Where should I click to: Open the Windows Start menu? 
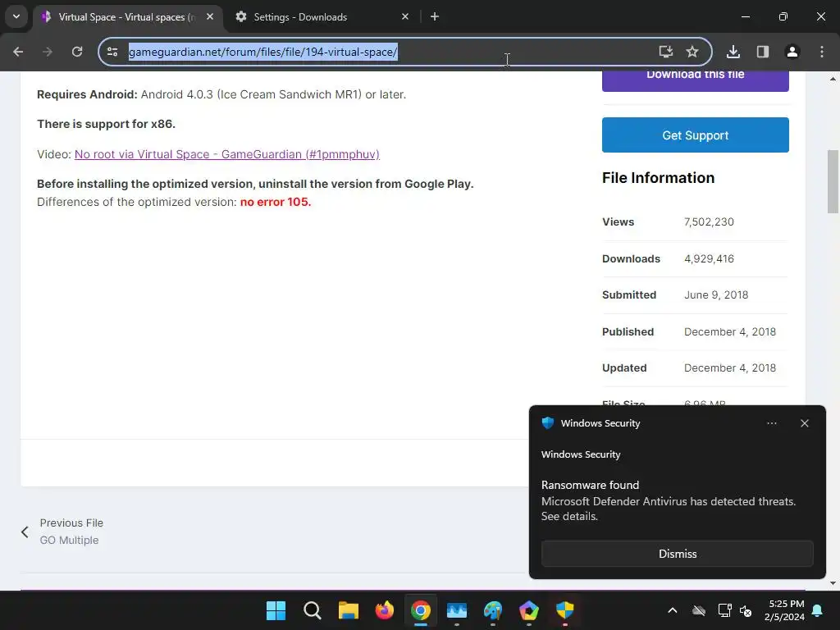[276, 610]
